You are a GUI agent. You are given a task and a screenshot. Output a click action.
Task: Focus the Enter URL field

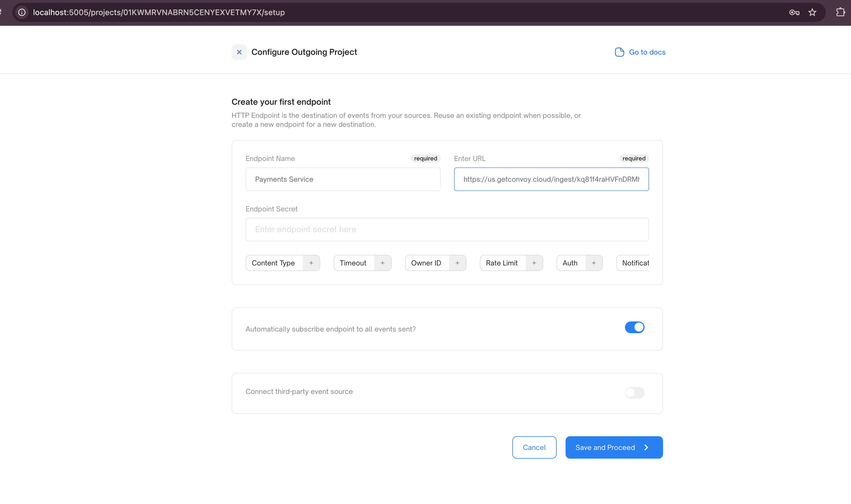point(551,179)
